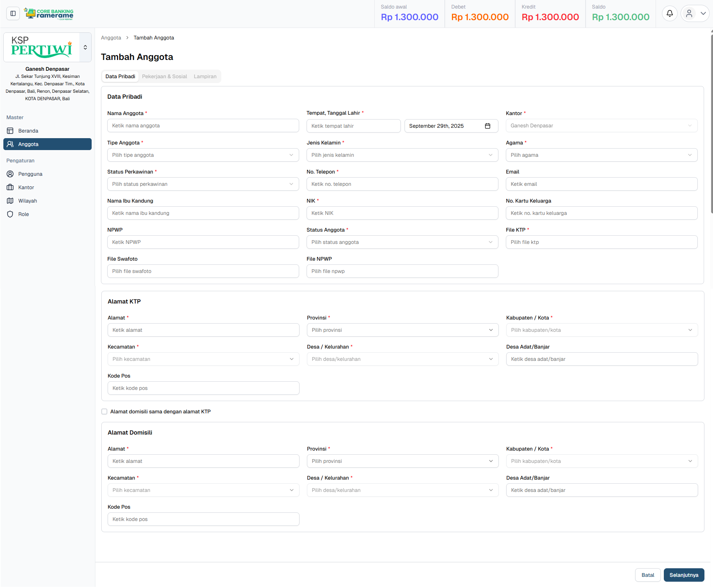This screenshot has height=588, width=713.
Task: Expand the KSP Pertiwi organization switcher
Action: [85, 47]
